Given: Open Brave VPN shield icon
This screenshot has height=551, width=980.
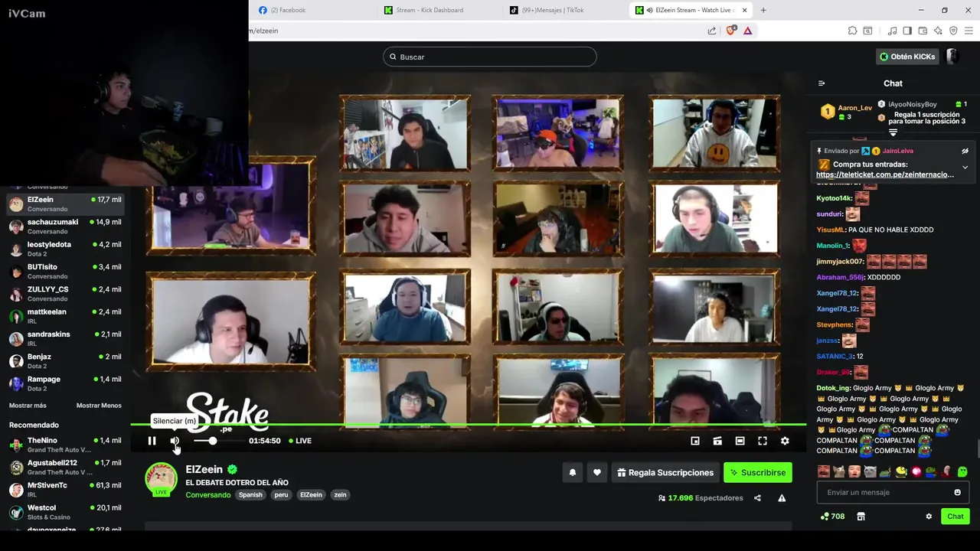Looking at the screenshot, I should [x=953, y=31].
